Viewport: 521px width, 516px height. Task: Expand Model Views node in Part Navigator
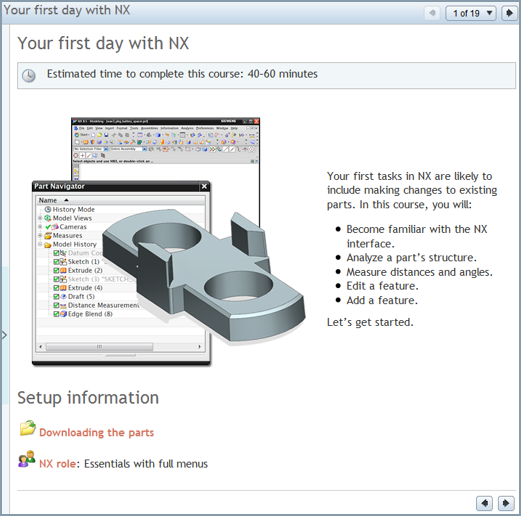click(x=40, y=218)
